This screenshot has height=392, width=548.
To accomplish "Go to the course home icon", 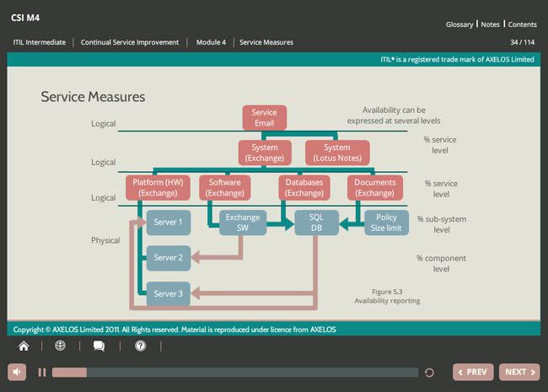I will pos(24,346).
